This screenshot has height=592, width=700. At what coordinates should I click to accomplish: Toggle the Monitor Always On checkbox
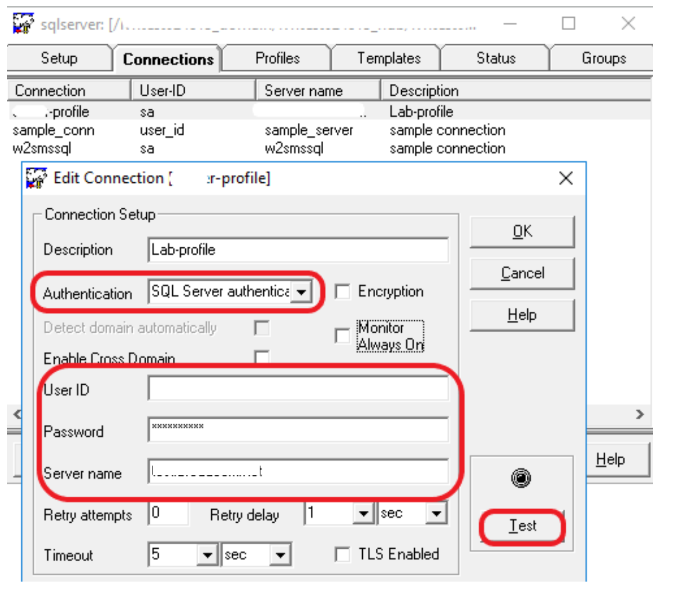(342, 336)
